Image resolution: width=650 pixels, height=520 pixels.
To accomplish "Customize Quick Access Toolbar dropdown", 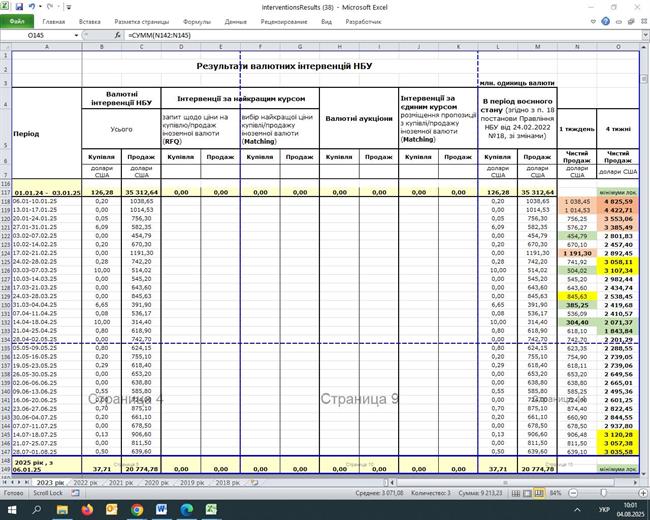I will click(x=68, y=7).
